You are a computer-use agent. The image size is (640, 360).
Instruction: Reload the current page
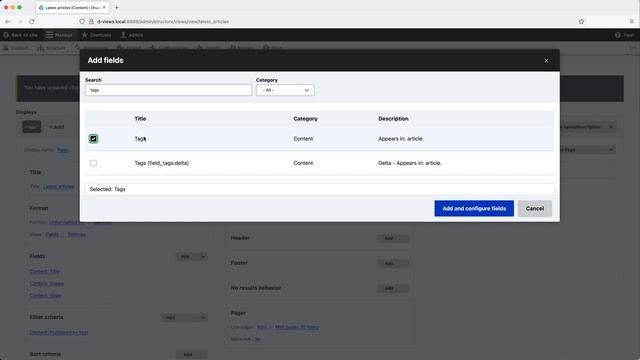[32, 21]
